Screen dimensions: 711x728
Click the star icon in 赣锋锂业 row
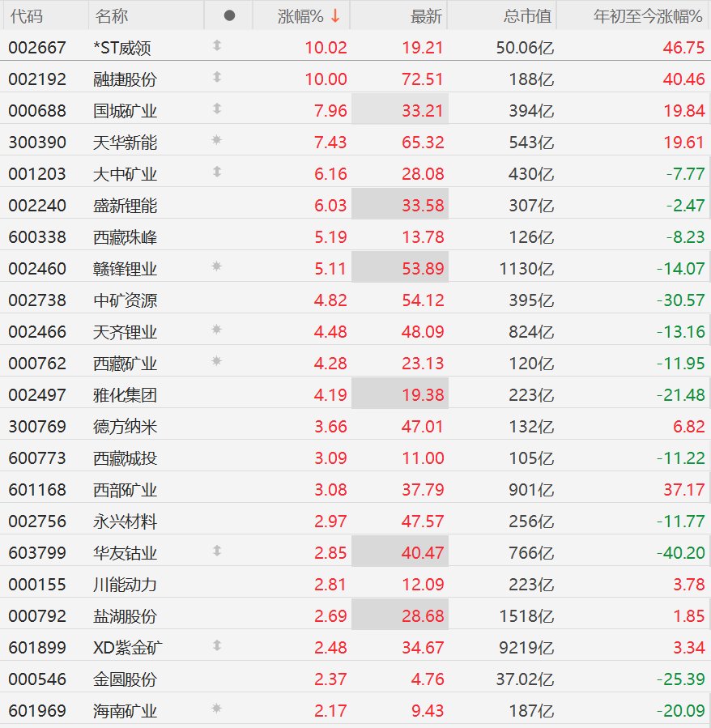tap(216, 266)
